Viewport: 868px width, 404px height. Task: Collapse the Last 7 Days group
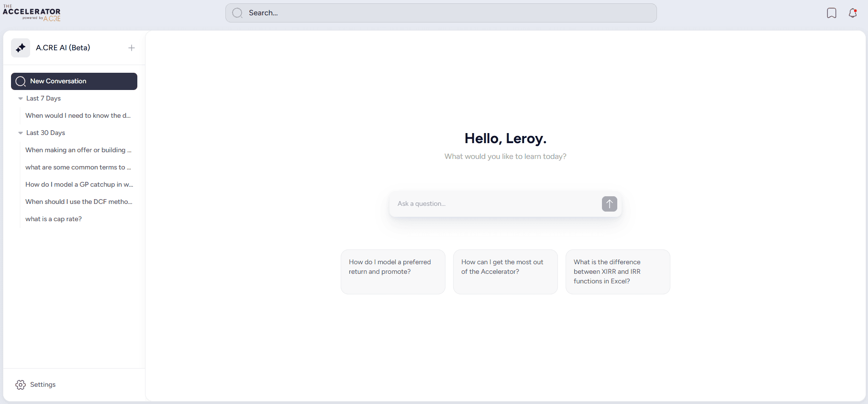coord(21,99)
